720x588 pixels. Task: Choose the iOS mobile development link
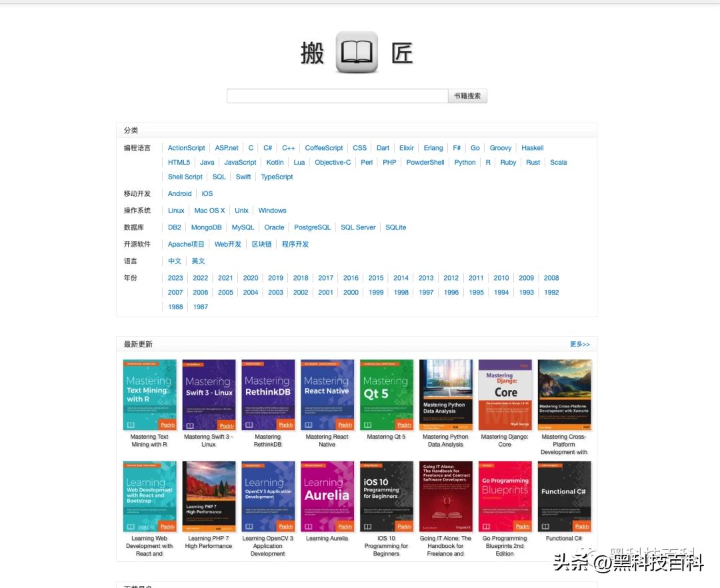pyautogui.click(x=207, y=194)
